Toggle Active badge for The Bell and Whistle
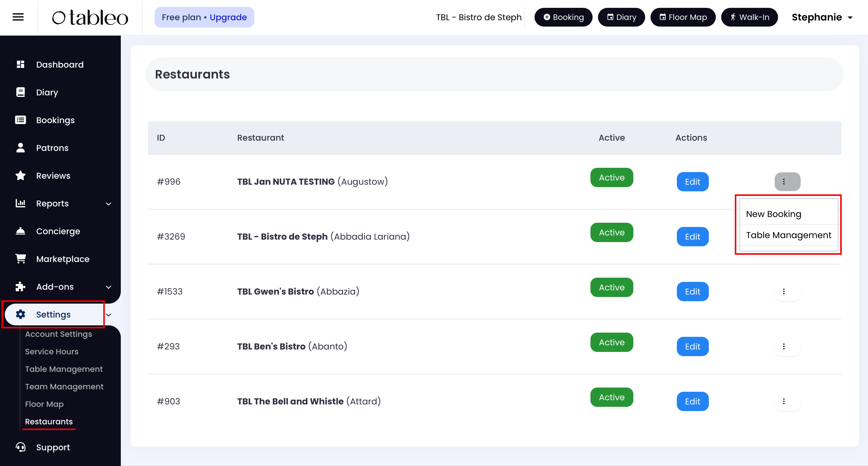868x466 pixels. coord(611,397)
